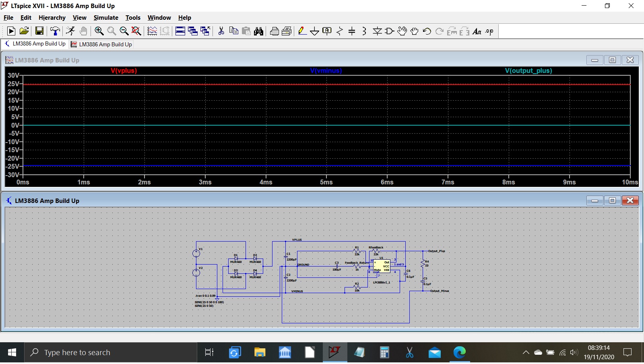Click the Copy toolbar icon
The width and height of the screenshot is (644, 364).
[233, 31]
